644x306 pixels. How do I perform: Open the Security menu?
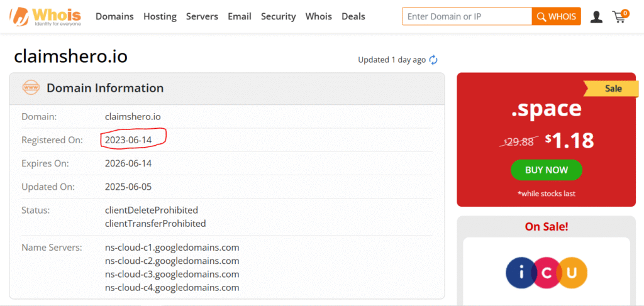tap(279, 16)
